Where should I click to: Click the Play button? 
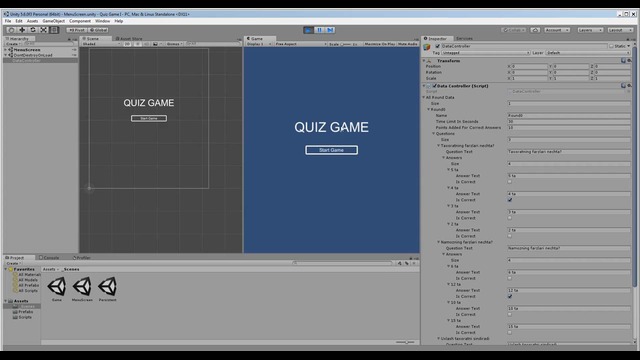click(x=309, y=30)
